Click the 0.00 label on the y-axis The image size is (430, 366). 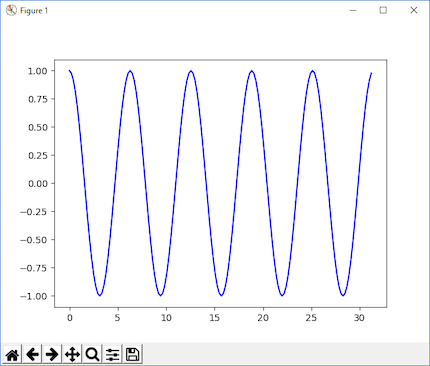(37, 184)
